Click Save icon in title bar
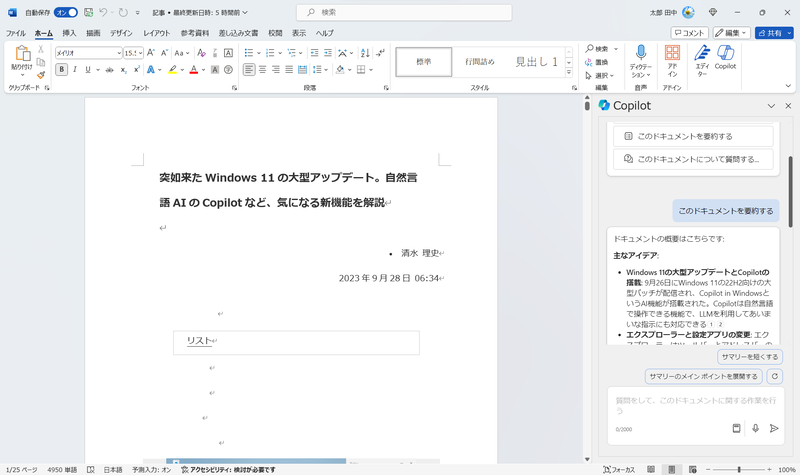Screen dimensions: 800x475 point(88,12)
